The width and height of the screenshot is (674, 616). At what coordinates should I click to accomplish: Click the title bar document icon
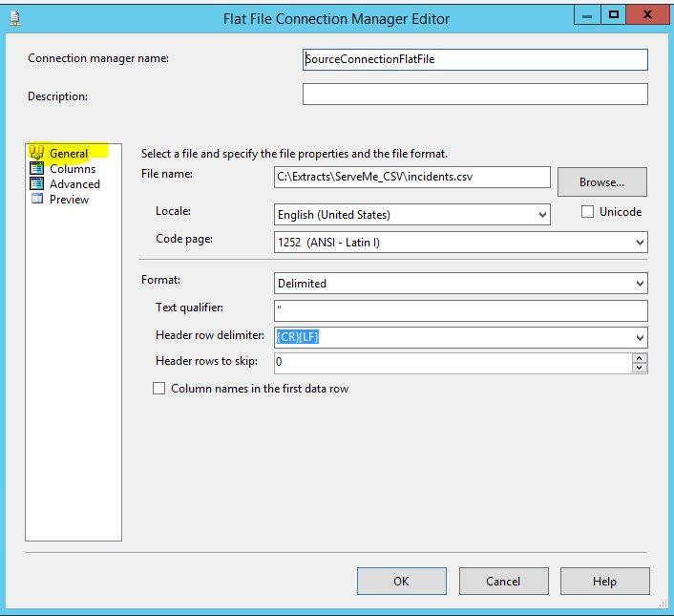click(15, 19)
